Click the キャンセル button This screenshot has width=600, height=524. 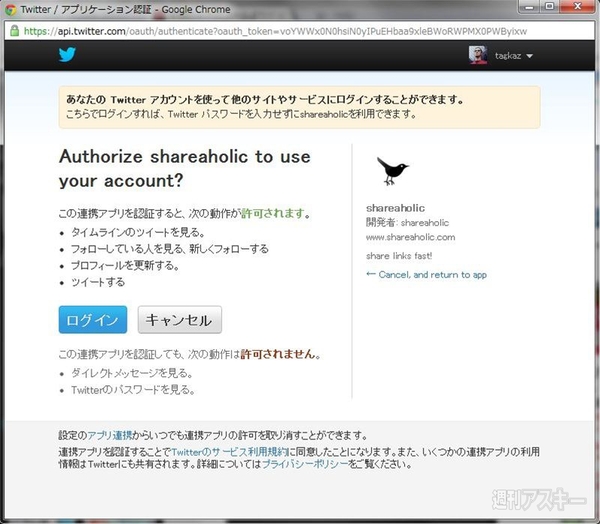pos(179,320)
